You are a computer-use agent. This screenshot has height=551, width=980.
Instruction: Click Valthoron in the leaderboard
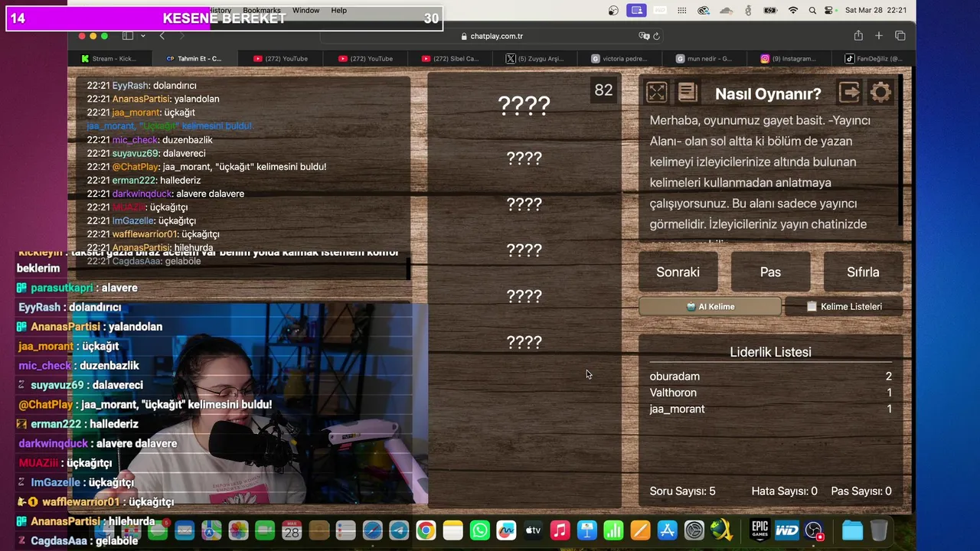tap(673, 393)
